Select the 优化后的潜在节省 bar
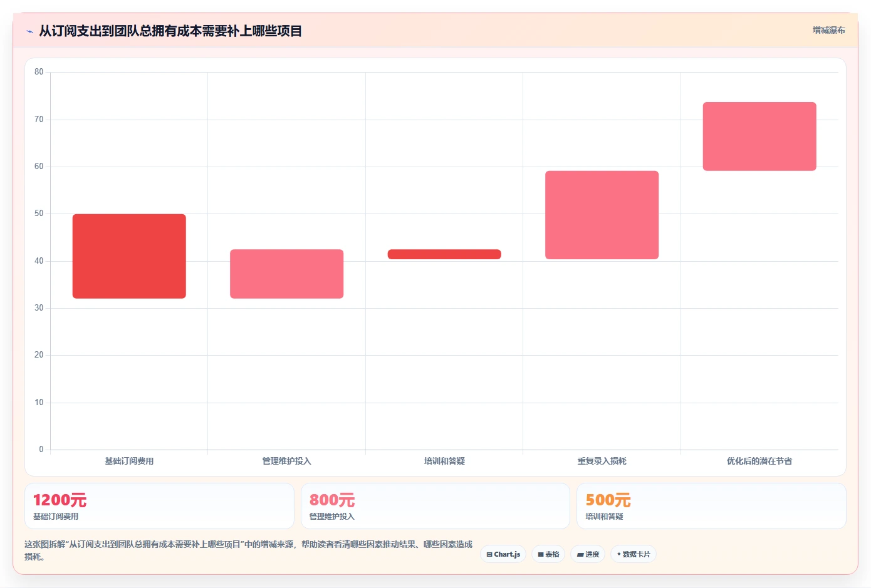Screen dimensions: 871x588 point(759,137)
